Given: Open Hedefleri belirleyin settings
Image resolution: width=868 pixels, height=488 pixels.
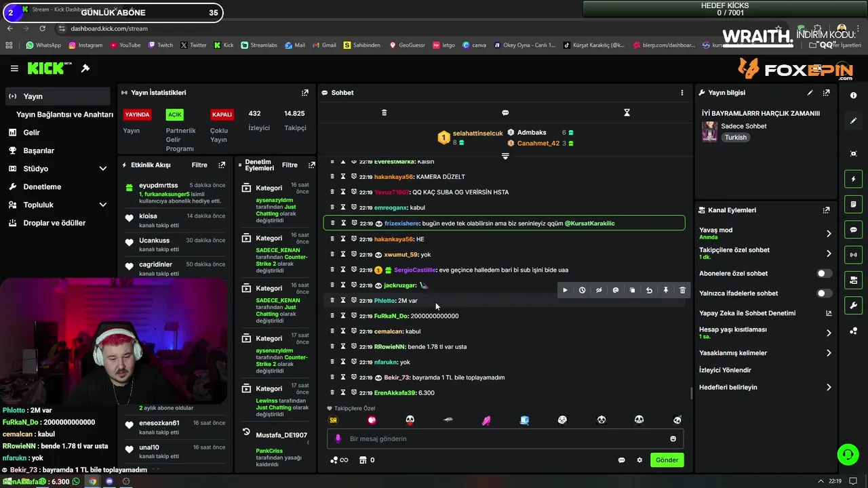Looking at the screenshot, I should click(765, 388).
